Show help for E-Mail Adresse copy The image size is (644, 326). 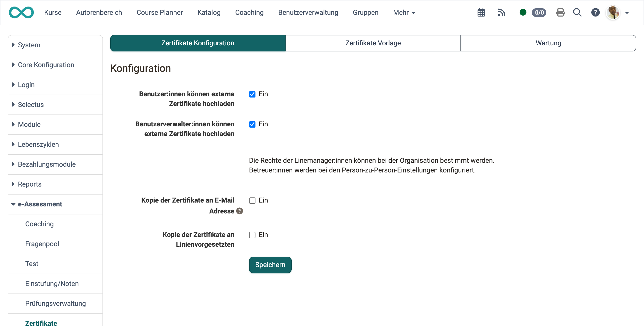click(x=239, y=211)
